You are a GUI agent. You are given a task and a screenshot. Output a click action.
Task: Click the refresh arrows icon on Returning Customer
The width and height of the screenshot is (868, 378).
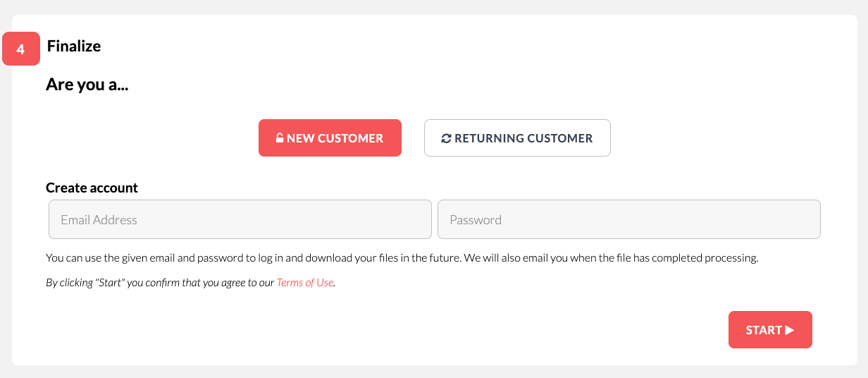tap(446, 138)
